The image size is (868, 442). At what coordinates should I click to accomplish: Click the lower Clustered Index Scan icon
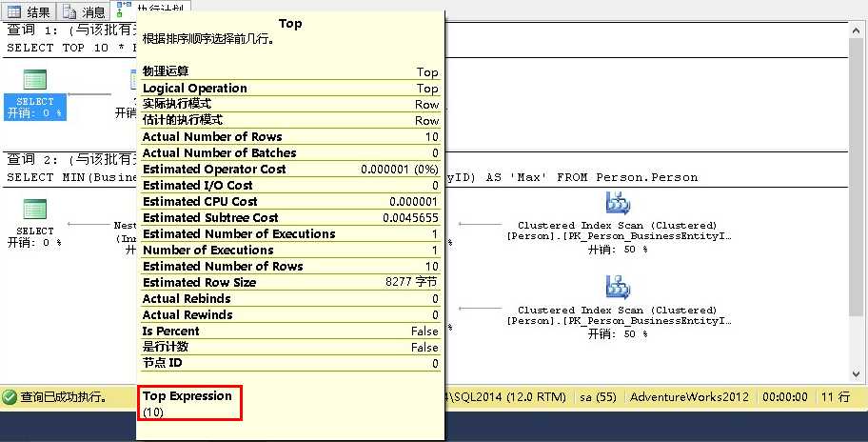click(618, 287)
